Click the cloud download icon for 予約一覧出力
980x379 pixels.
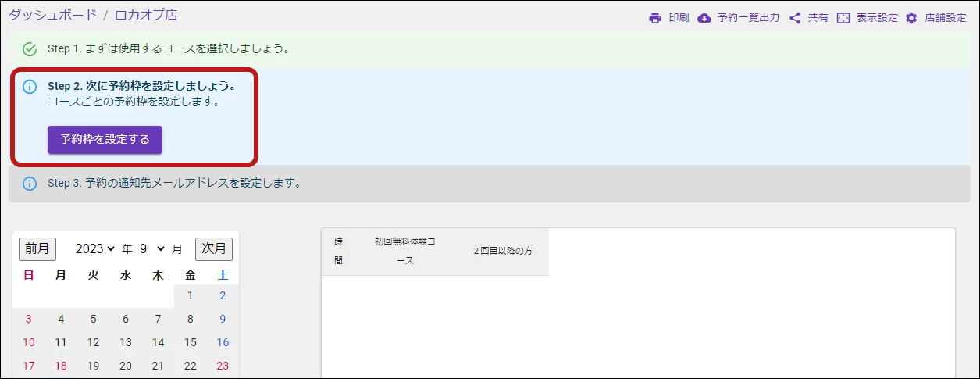(x=704, y=18)
